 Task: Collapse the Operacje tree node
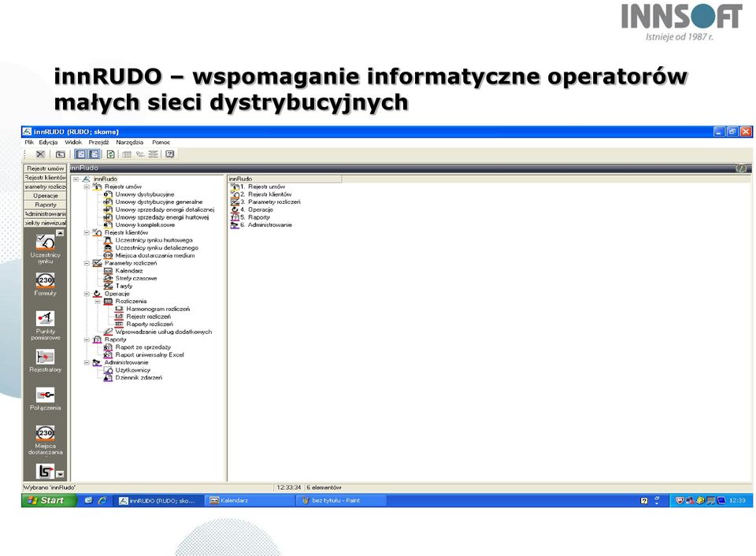pyautogui.click(x=87, y=294)
